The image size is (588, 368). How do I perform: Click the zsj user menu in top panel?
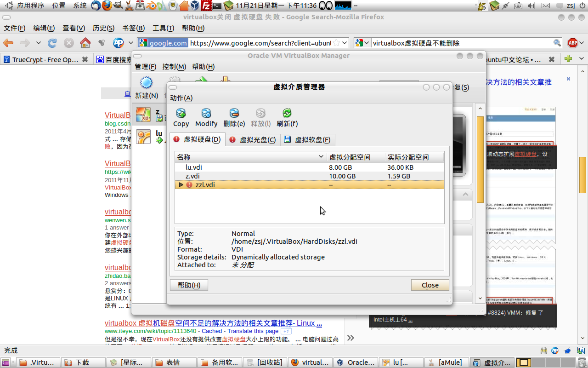[x=571, y=6]
